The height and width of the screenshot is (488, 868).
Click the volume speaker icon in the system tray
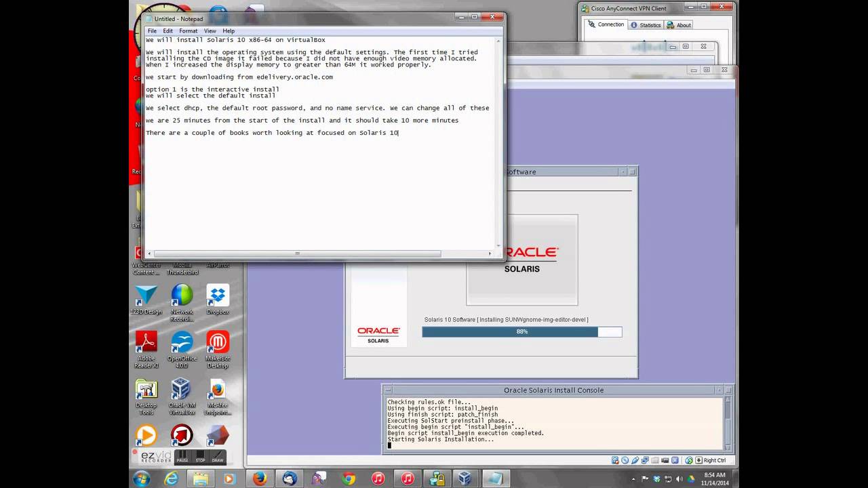tap(679, 479)
